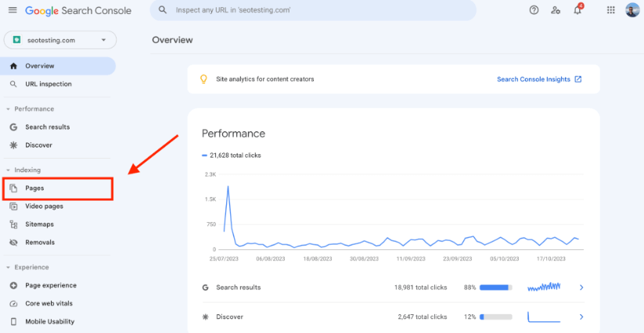Open Discover report via chevron
The image size is (644, 333).
point(581,317)
